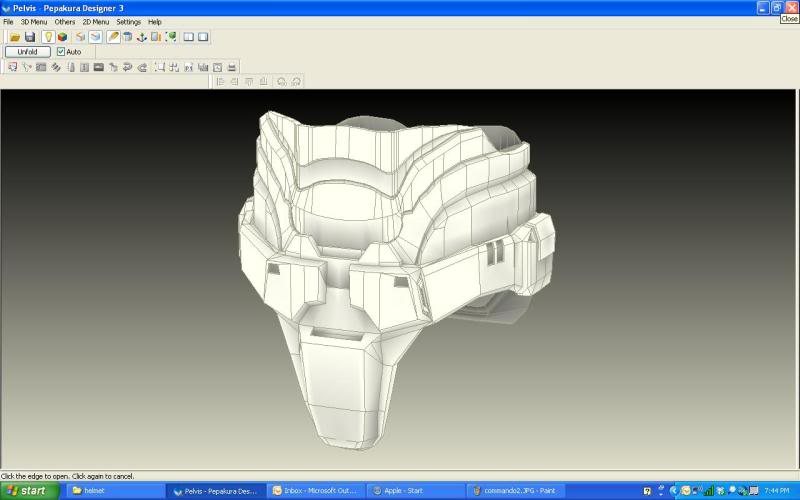
Task: Click the select-and-move cursor icon in 2D toolbar
Action: click(x=12, y=67)
